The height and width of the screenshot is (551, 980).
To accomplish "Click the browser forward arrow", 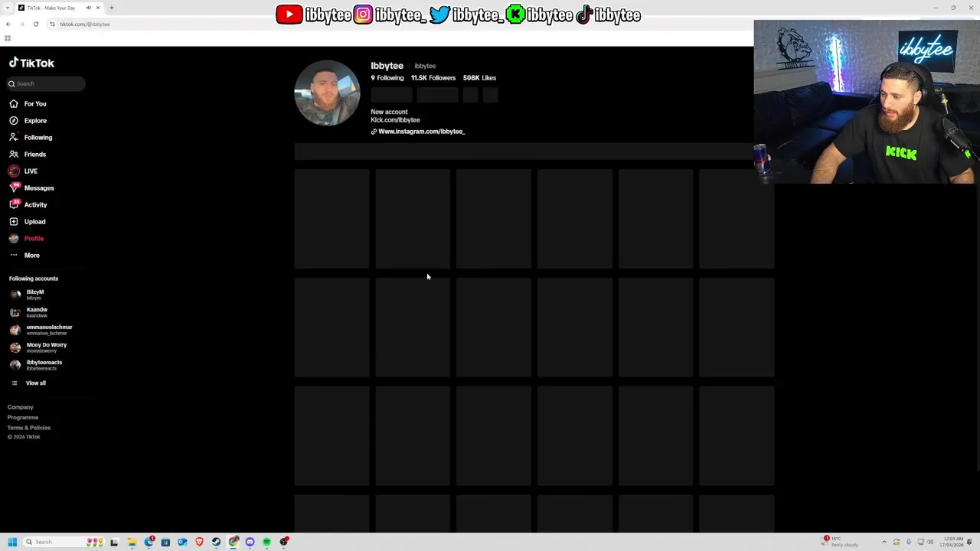I will tap(21, 24).
